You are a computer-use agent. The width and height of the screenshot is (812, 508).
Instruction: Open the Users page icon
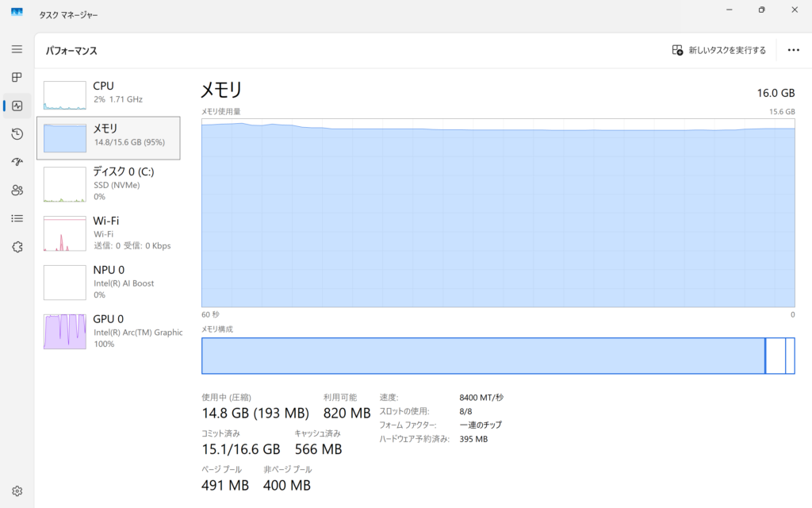click(17, 190)
